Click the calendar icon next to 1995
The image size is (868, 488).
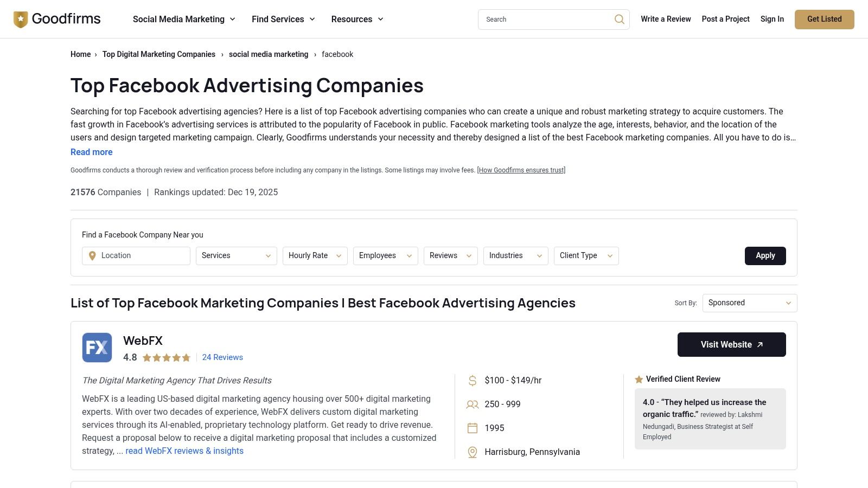(471, 428)
